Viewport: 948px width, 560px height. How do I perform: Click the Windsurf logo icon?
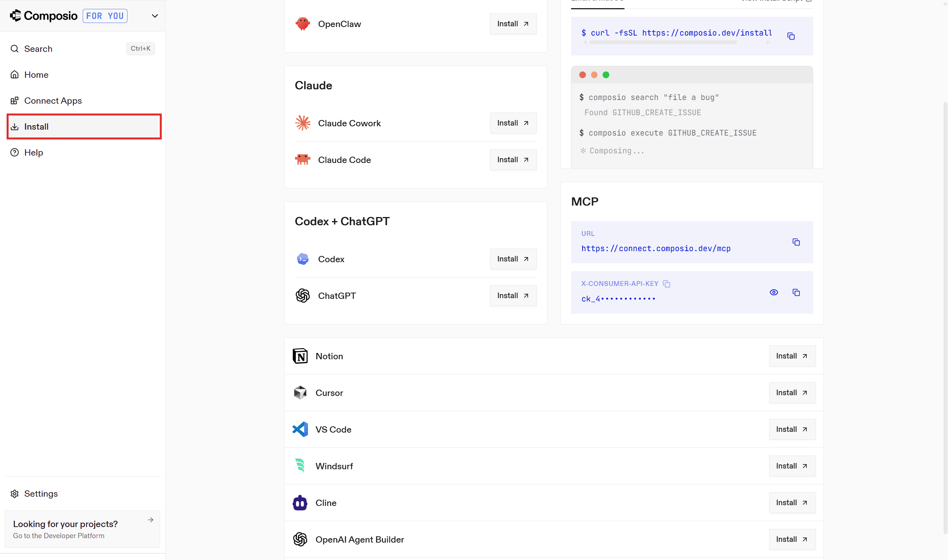click(x=300, y=466)
